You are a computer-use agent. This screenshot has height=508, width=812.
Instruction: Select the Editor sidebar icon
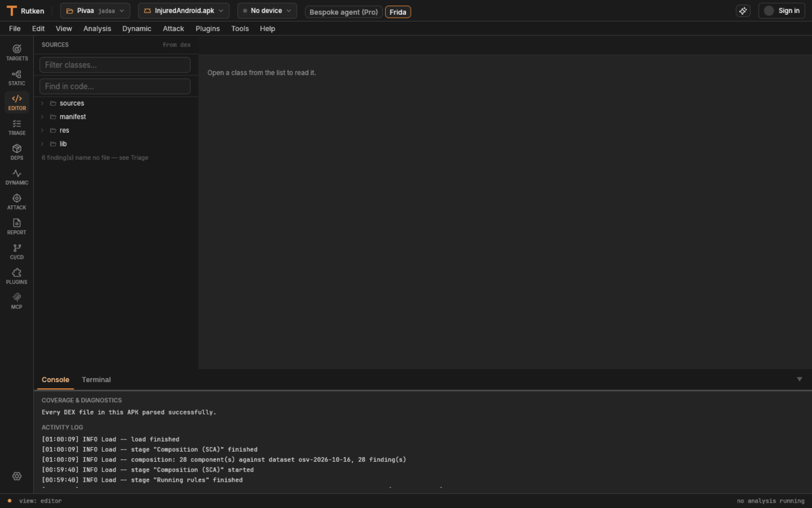[x=17, y=102]
